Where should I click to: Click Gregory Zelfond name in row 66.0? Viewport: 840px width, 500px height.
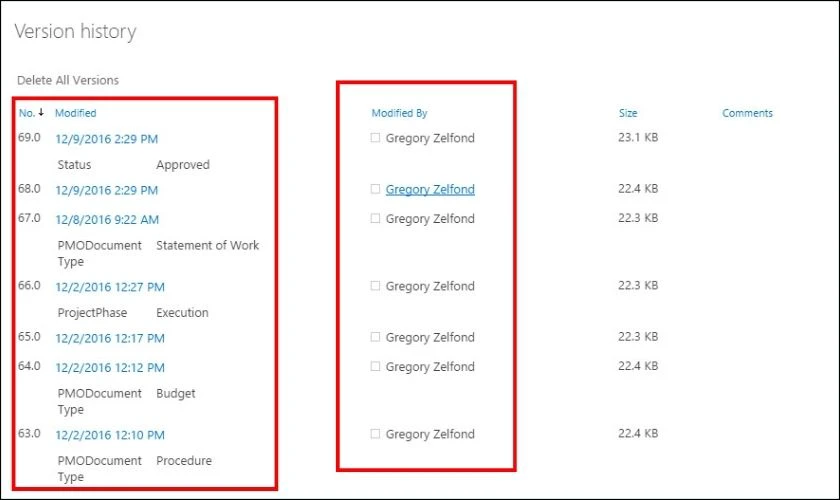430,287
